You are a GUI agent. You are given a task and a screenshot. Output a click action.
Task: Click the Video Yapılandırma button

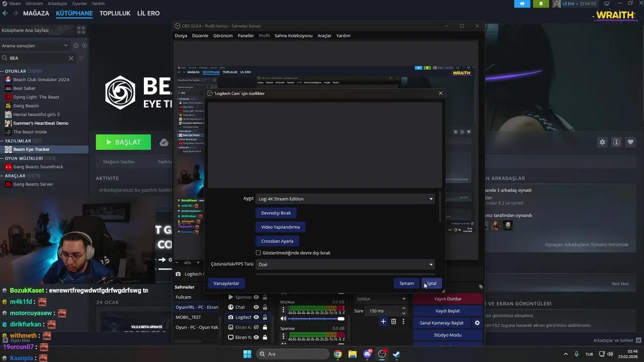point(281,227)
